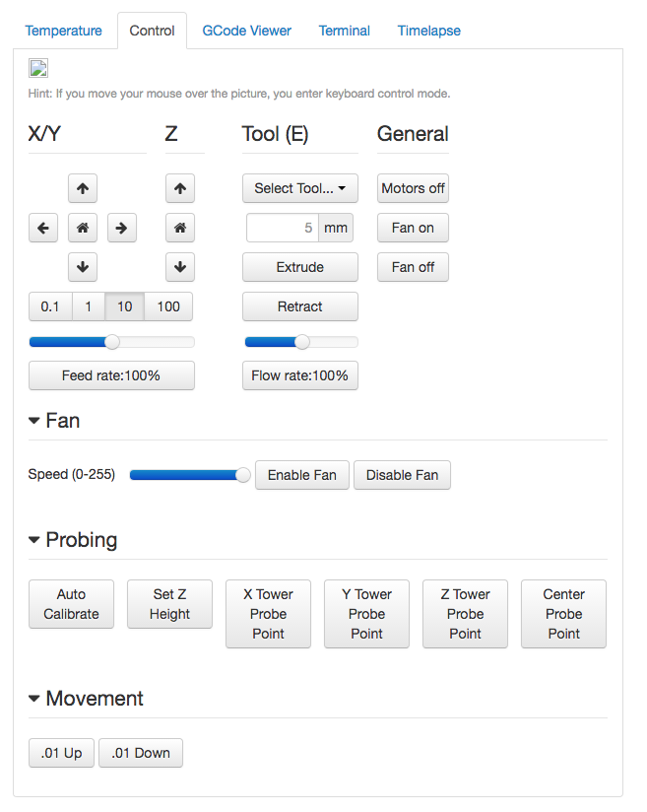This screenshot has height=812, width=647.
Task: Move Z axis down arrow
Action: pos(179,267)
